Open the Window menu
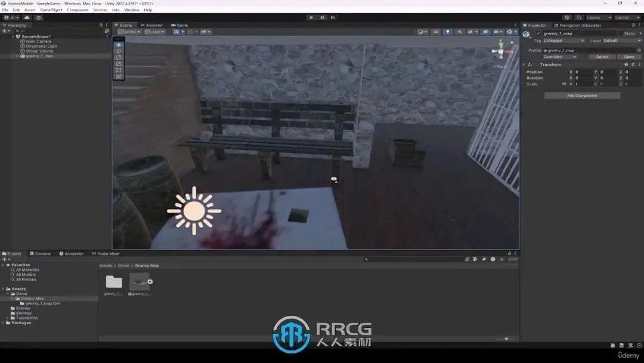The image size is (644, 363). pos(131,10)
